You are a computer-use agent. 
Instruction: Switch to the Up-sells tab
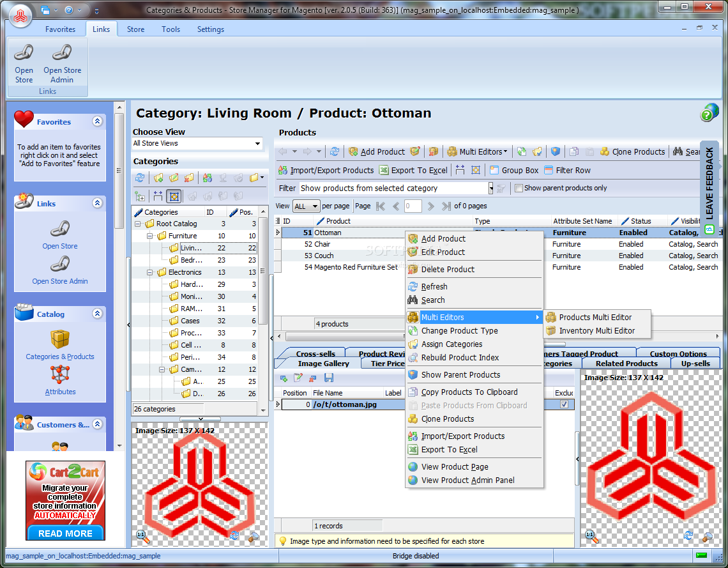point(695,364)
